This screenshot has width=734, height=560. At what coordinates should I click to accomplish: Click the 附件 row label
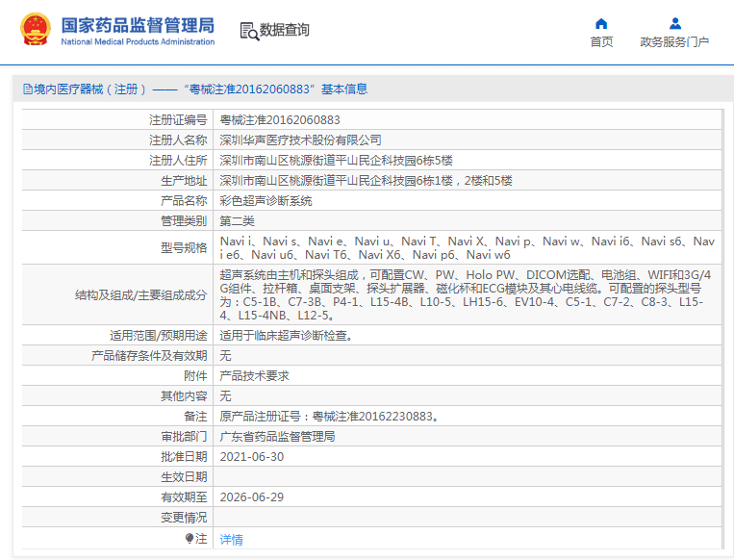[195, 375]
